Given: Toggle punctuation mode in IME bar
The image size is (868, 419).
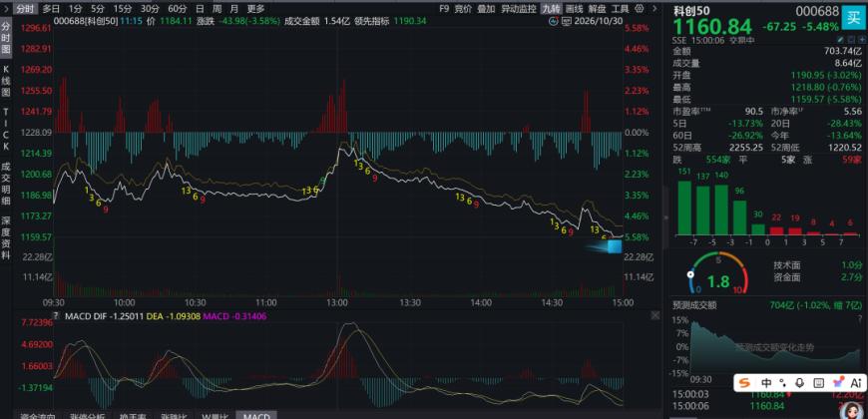Looking at the screenshot, I should (x=783, y=383).
